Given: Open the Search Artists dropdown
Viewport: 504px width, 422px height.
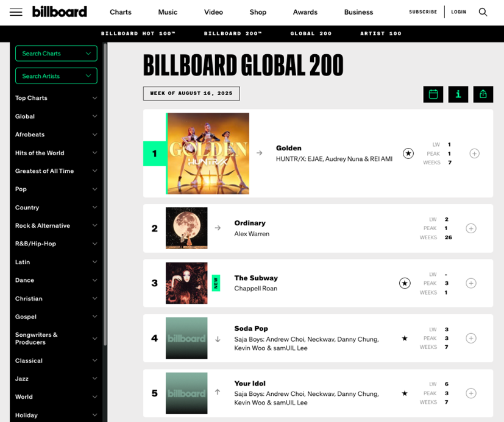Looking at the screenshot, I should coord(56,76).
